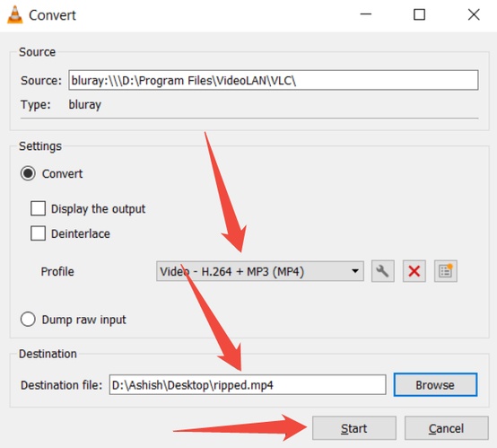Image resolution: width=497 pixels, height=448 pixels.
Task: Delete selected profile with red X icon
Action: pos(414,271)
